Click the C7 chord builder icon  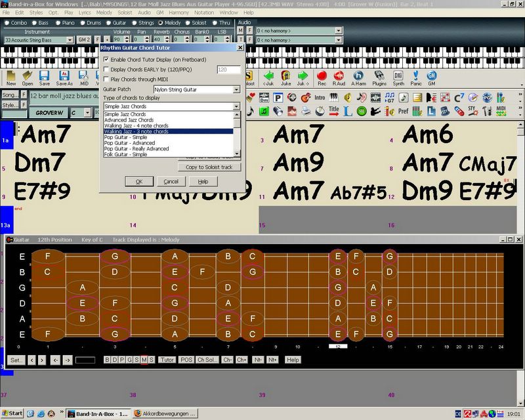459,98
